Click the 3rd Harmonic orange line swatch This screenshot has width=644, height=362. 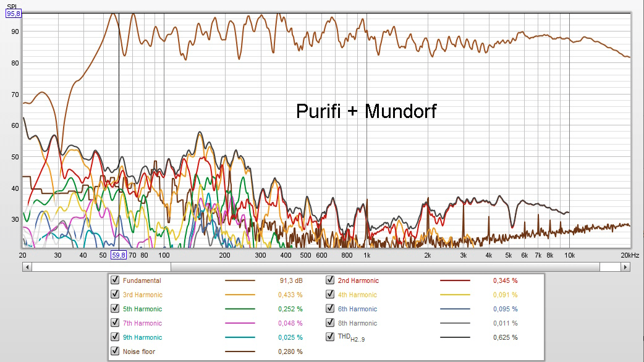[240, 295]
